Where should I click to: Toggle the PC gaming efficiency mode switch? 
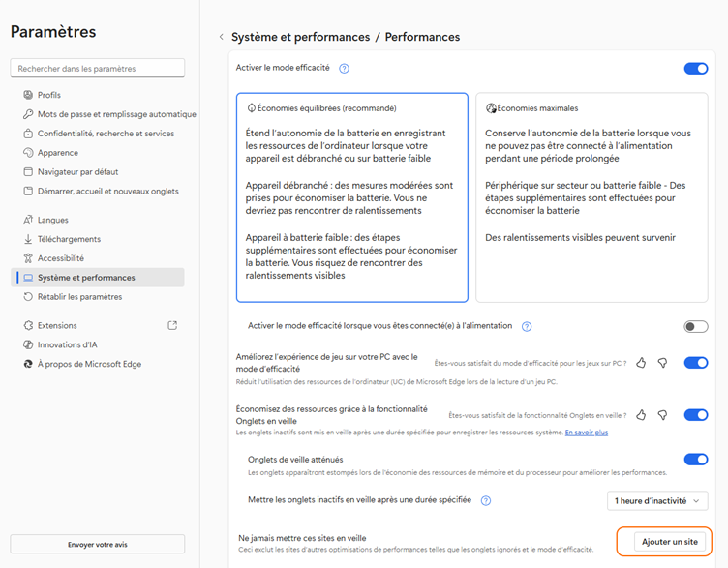point(695,363)
